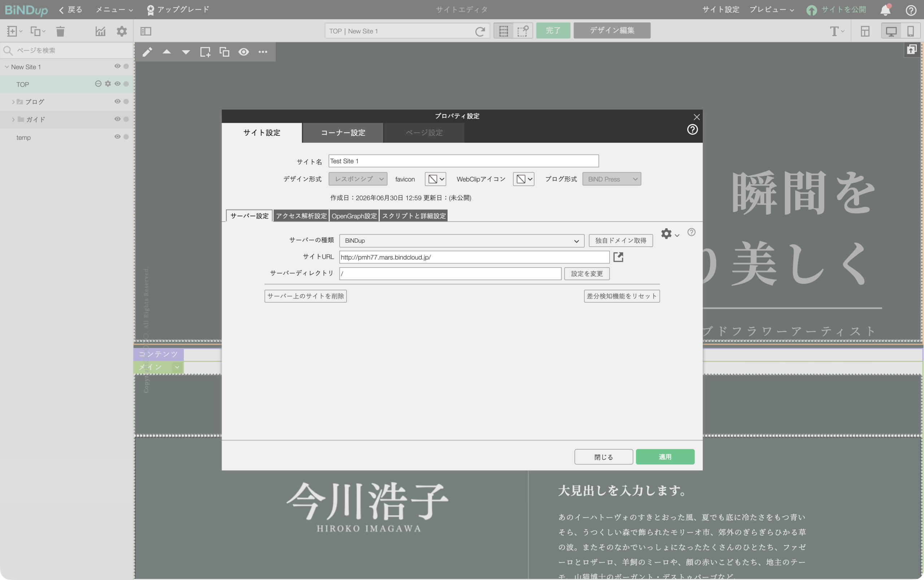
Task: Open the メニュー dropdown
Action: pyautogui.click(x=114, y=10)
